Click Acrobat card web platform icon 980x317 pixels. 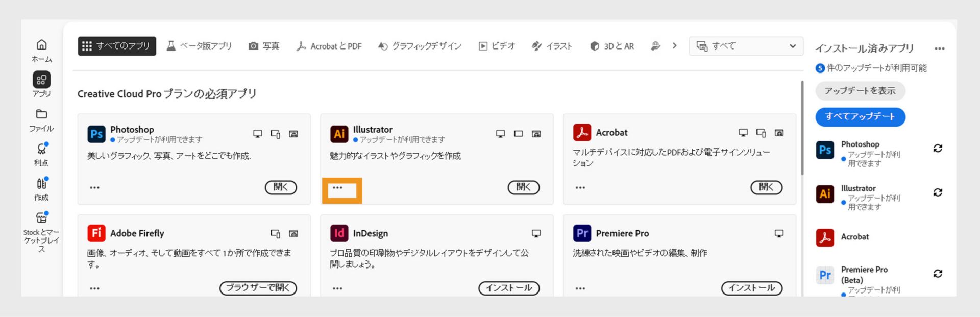(x=779, y=133)
